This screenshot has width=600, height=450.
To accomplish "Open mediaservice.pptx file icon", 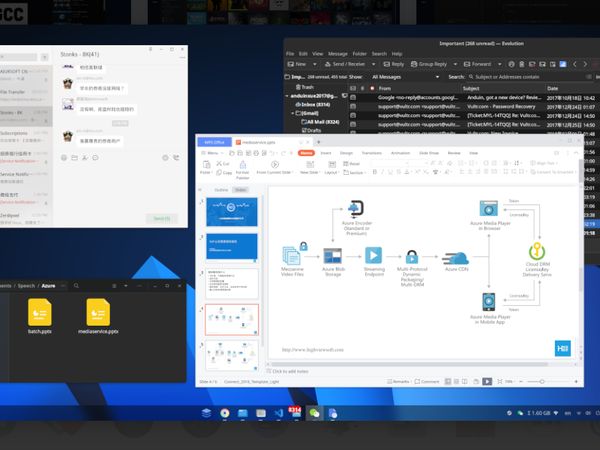I will click(99, 313).
